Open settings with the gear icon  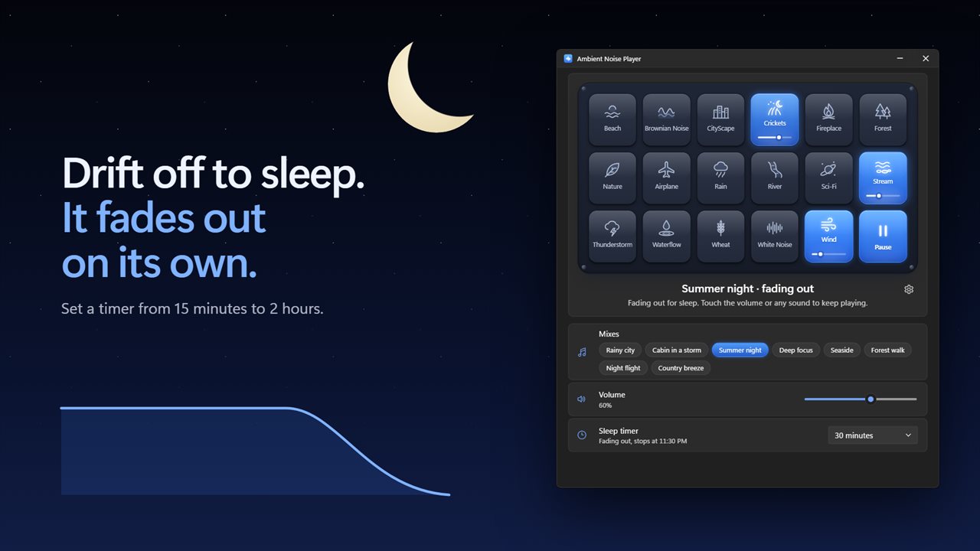(x=909, y=289)
